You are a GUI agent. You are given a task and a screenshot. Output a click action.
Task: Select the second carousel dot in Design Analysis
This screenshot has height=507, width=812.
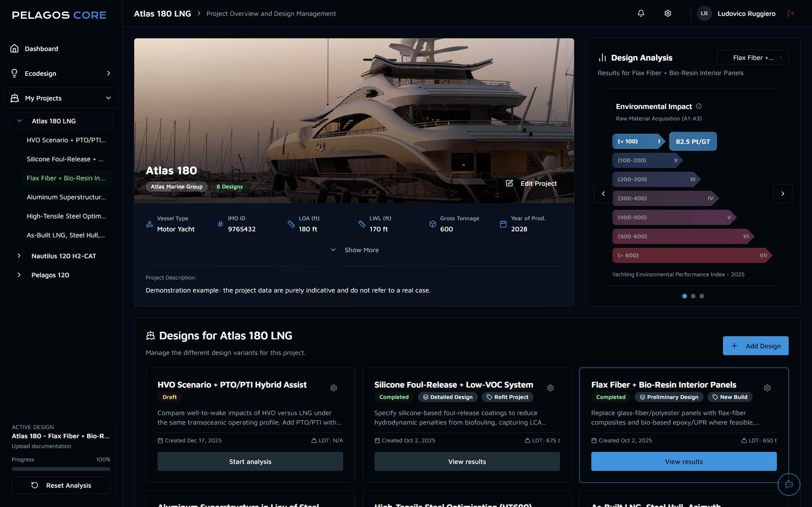click(693, 296)
